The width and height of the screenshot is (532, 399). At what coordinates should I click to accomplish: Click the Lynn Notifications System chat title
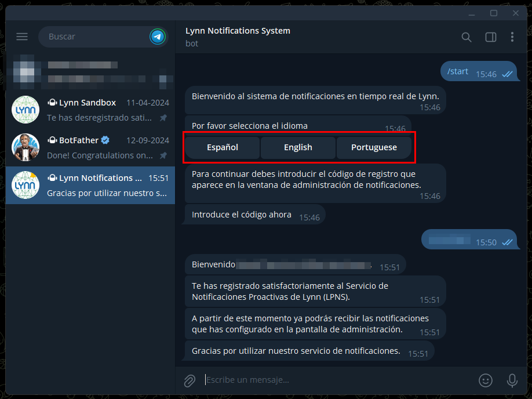tap(238, 31)
